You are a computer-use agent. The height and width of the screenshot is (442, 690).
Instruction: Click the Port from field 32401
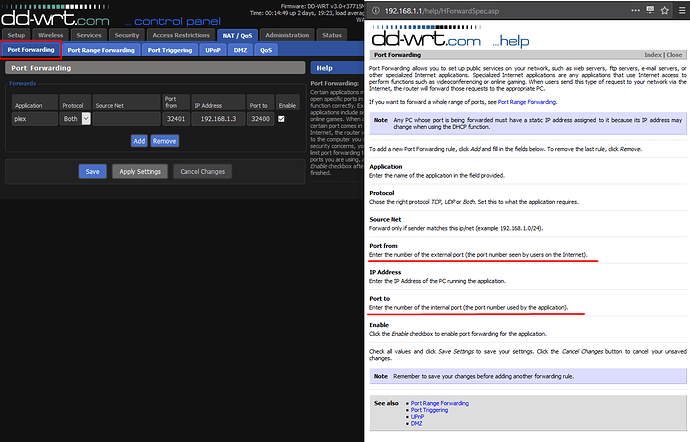[176, 119]
